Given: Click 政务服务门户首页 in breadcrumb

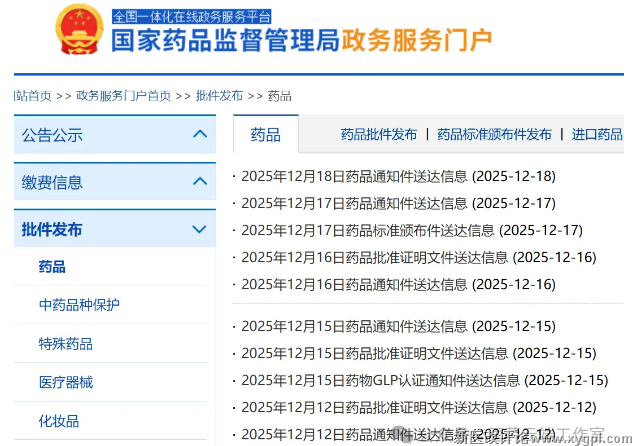Looking at the screenshot, I should coord(124,95).
